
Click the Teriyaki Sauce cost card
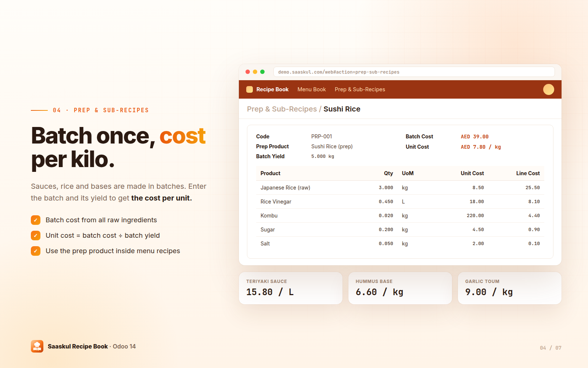coord(291,288)
